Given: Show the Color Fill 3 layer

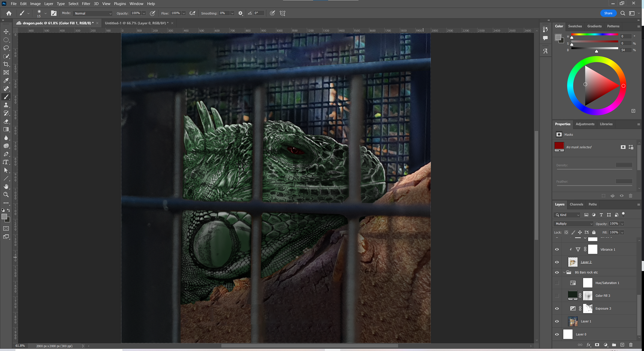Looking at the screenshot, I should [x=557, y=296].
